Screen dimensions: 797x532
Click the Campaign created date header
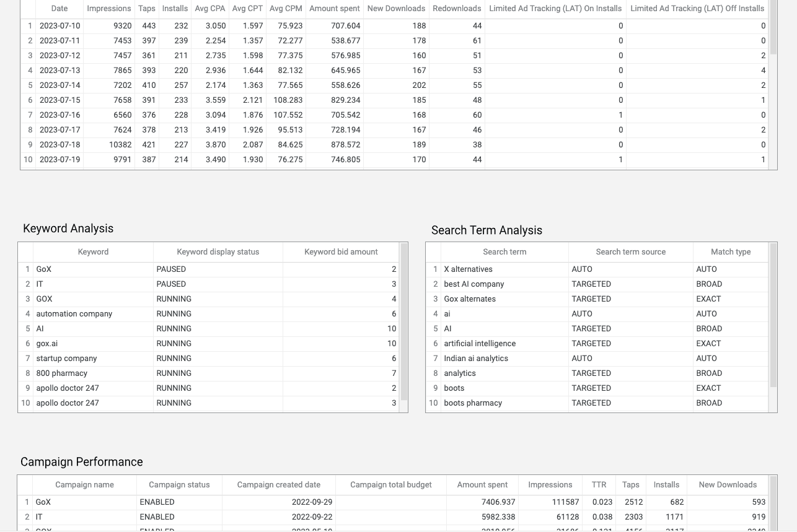(279, 485)
